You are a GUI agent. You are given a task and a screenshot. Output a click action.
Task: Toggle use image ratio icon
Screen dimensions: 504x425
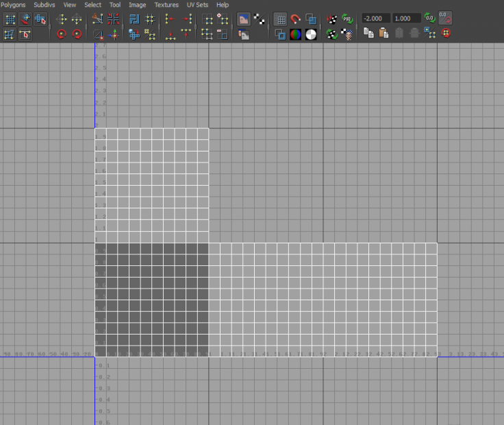pyautogui.click(x=347, y=34)
